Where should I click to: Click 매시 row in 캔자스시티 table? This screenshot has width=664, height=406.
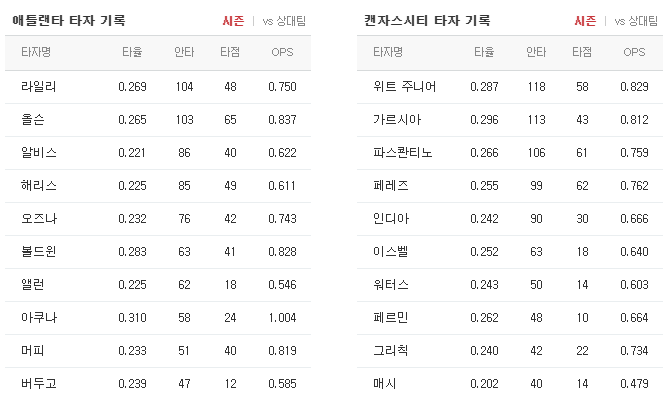(510, 384)
